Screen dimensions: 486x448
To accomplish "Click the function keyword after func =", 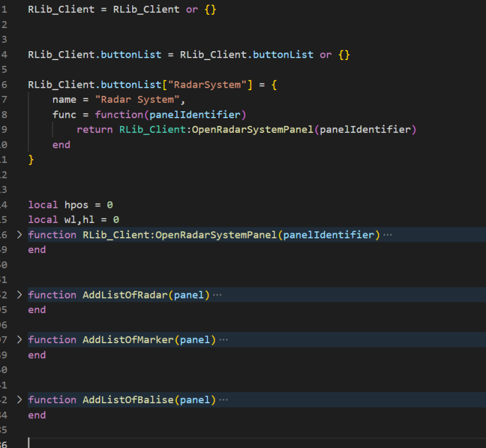I will 119,114.
